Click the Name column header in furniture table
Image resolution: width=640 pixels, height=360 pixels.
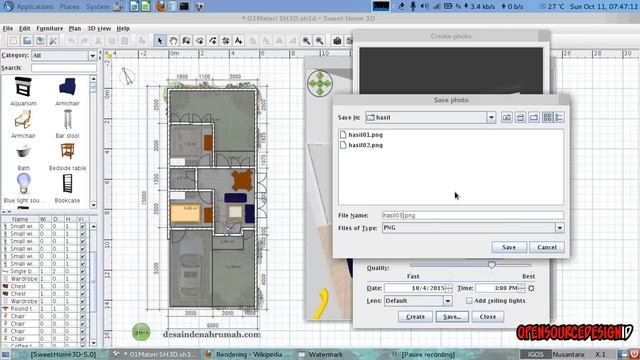[x=20, y=219]
